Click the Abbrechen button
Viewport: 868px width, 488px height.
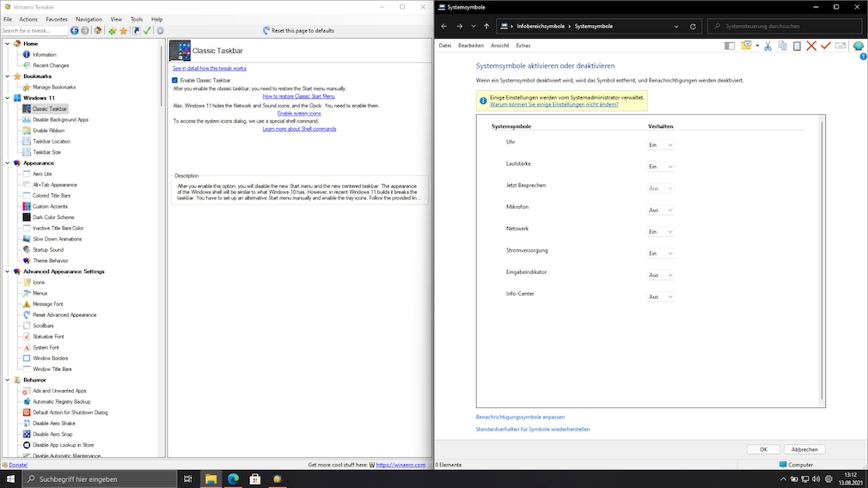coord(804,450)
